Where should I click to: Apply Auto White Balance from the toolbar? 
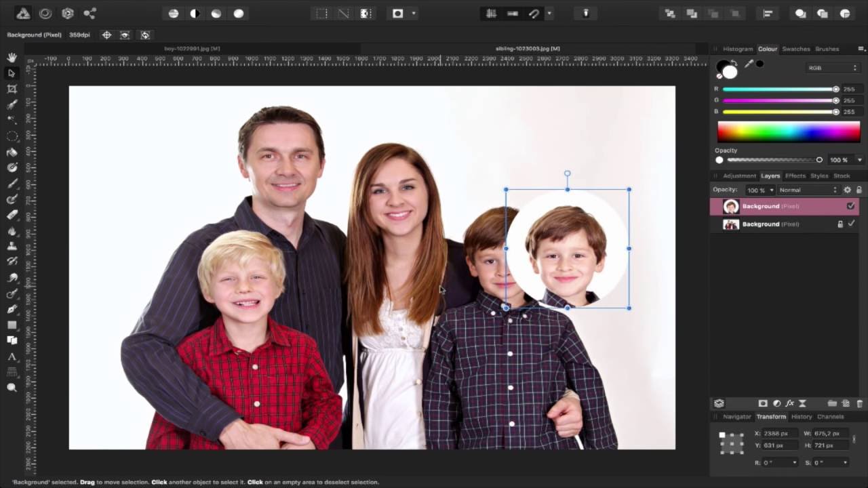(239, 14)
